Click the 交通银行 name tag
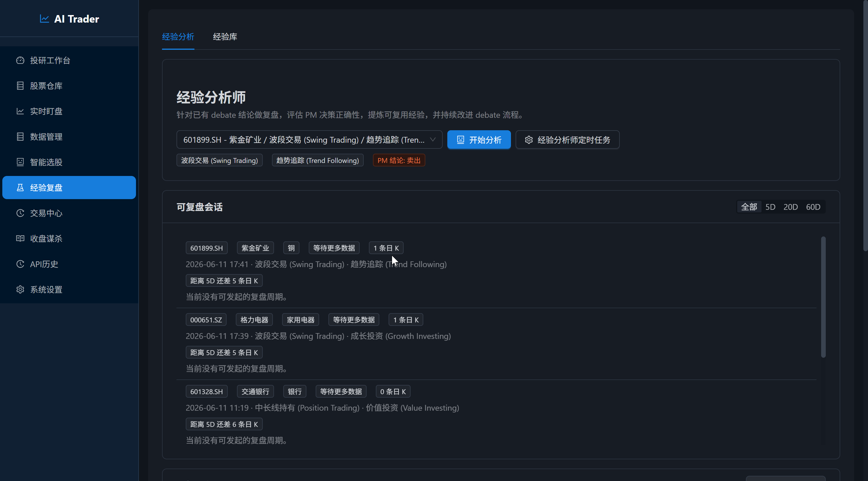 coord(255,391)
